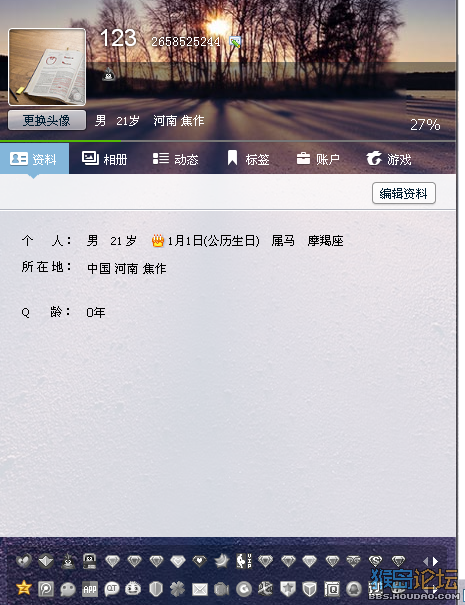Click the yellow Qzone star icon

coord(24,588)
